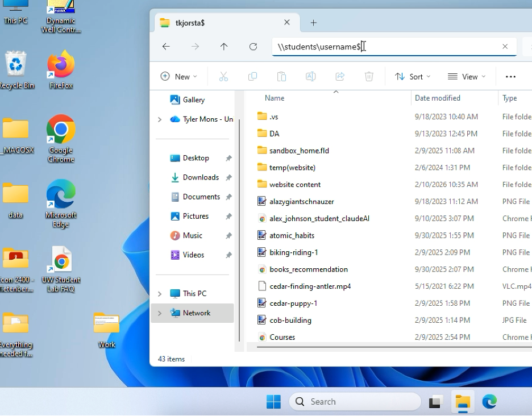
Task: Unpin Downloads using its pin icon
Action: [228, 177]
